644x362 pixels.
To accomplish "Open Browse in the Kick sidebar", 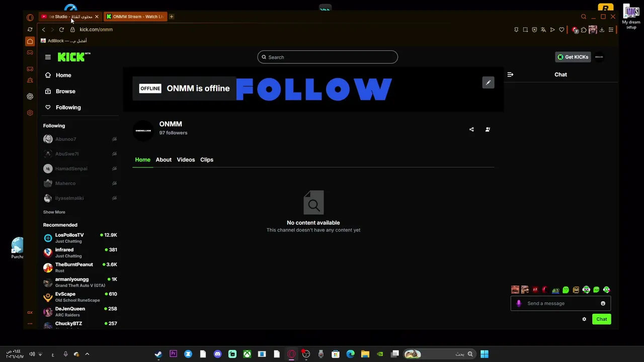I will pos(60,91).
